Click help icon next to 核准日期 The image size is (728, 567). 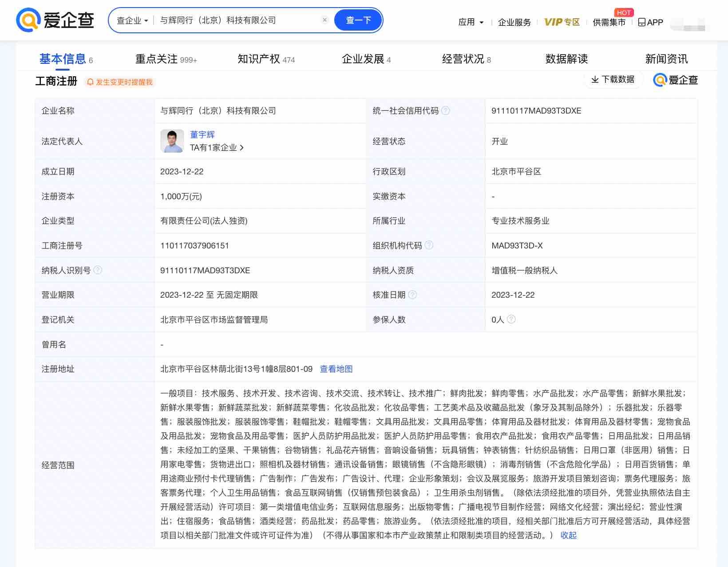pos(412,295)
